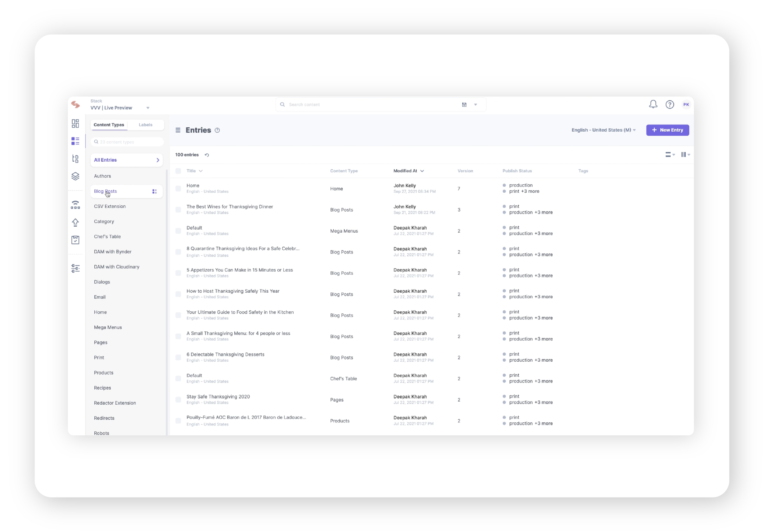The width and height of the screenshot is (764, 532).
Task: Click the publish queue wifi-style icon
Action: click(75, 205)
